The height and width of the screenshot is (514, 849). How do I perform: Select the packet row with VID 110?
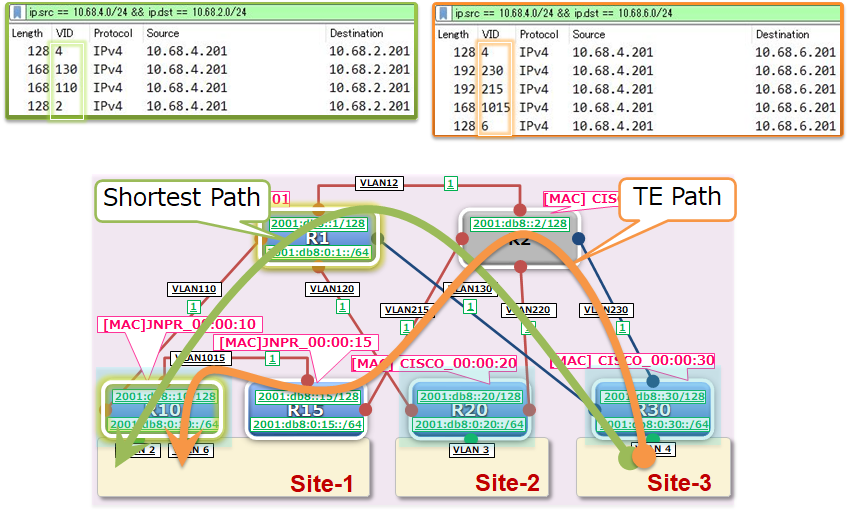(x=212, y=88)
